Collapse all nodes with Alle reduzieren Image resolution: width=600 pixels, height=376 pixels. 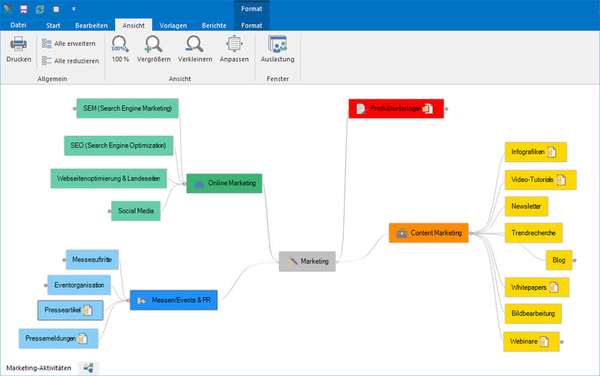pos(70,61)
